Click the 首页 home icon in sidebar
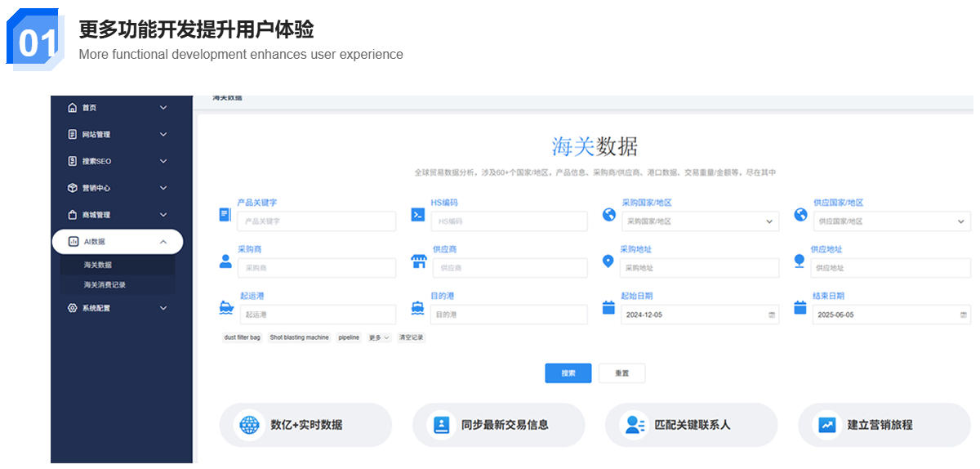 (x=73, y=108)
